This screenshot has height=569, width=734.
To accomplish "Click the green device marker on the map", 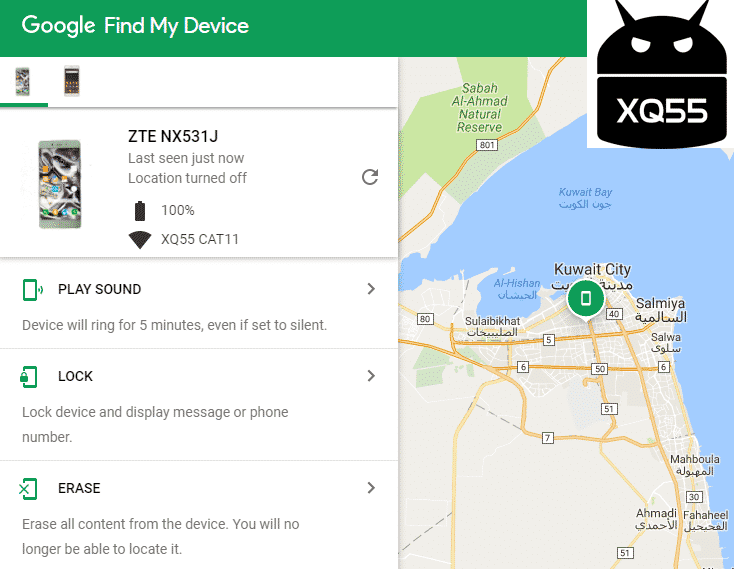I will [585, 299].
